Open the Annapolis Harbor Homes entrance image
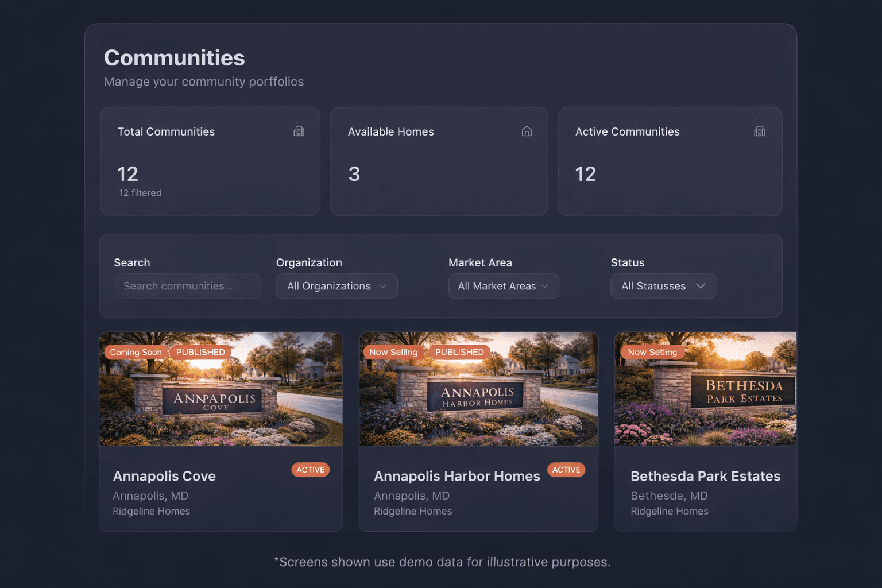 pos(478,402)
